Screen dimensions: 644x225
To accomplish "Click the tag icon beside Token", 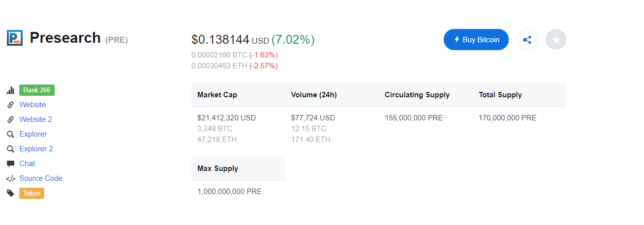I will pos(10,194).
